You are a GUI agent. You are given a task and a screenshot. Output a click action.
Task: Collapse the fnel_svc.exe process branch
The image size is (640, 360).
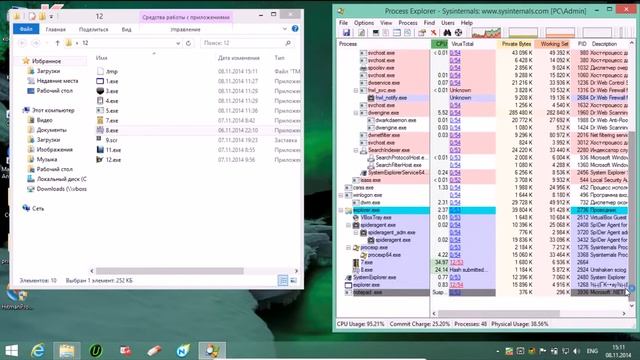(x=356, y=90)
